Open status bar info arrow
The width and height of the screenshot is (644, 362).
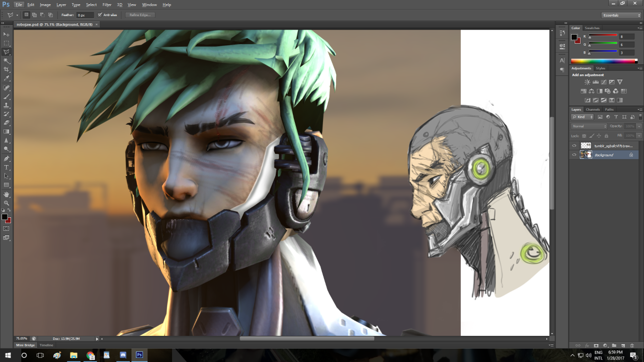(x=97, y=339)
